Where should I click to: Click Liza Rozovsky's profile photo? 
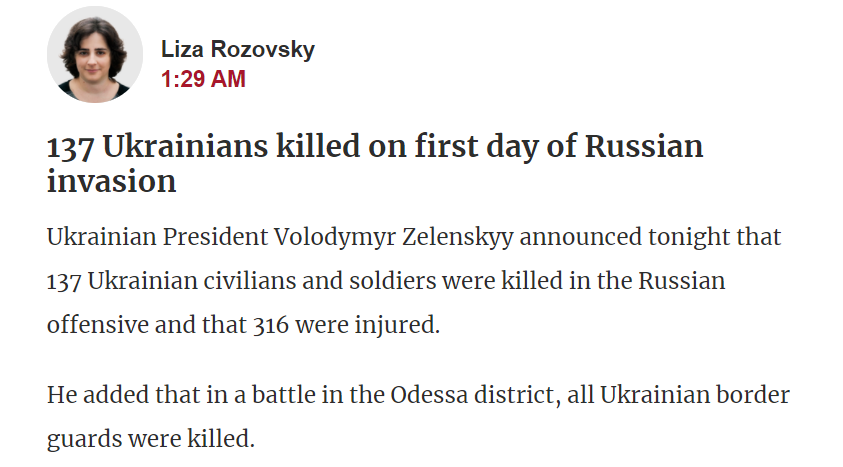[x=95, y=54]
